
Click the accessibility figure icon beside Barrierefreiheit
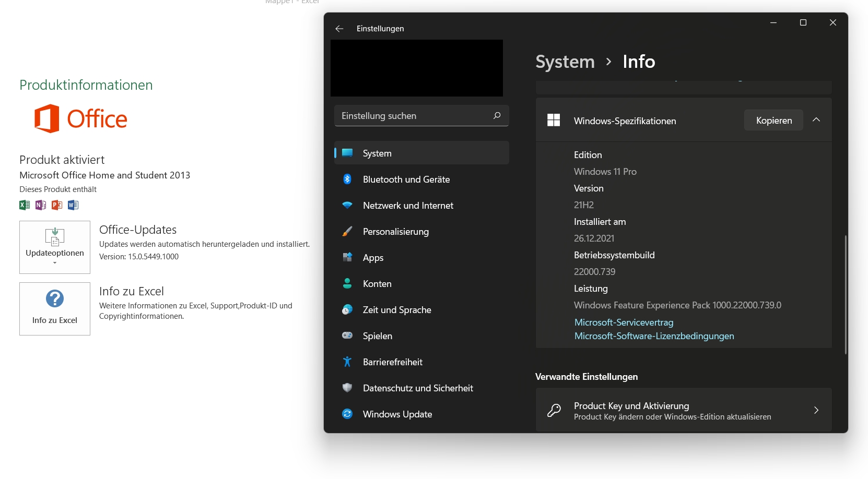pyautogui.click(x=347, y=362)
